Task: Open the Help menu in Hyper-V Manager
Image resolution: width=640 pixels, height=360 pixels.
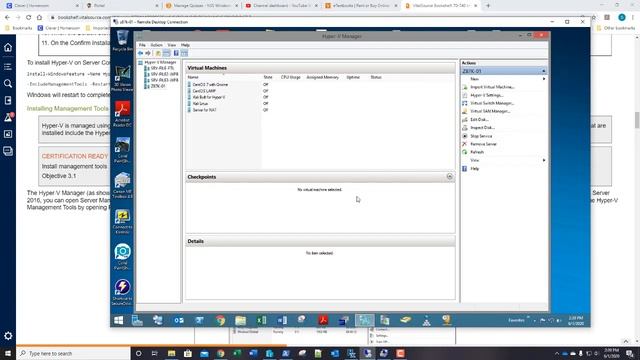Action: pyautogui.click(x=185, y=45)
